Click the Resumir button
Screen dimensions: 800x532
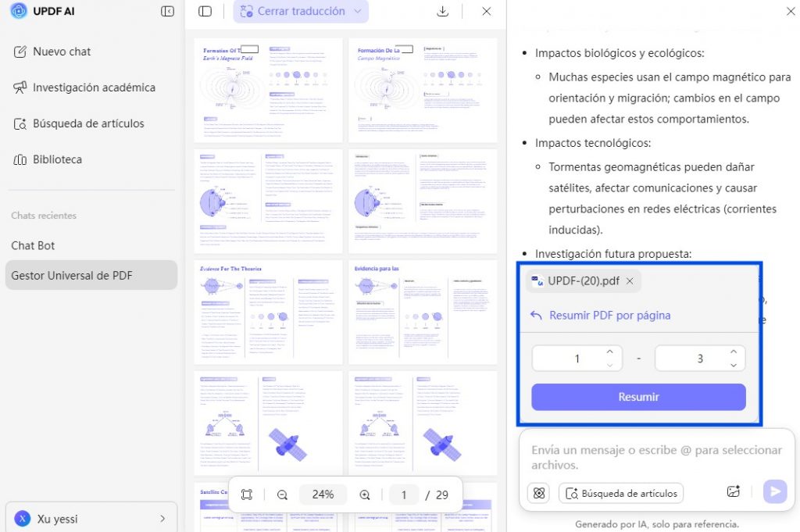pyautogui.click(x=638, y=397)
